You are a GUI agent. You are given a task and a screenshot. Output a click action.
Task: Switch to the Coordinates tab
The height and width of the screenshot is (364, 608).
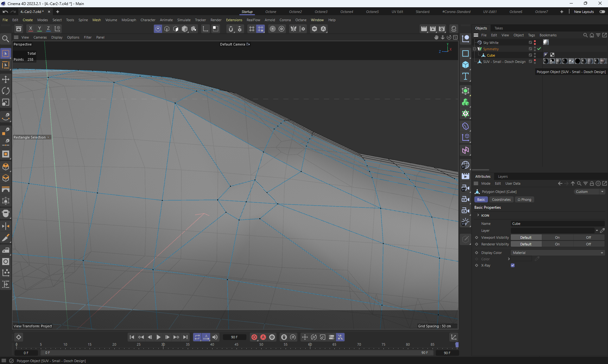(501, 200)
